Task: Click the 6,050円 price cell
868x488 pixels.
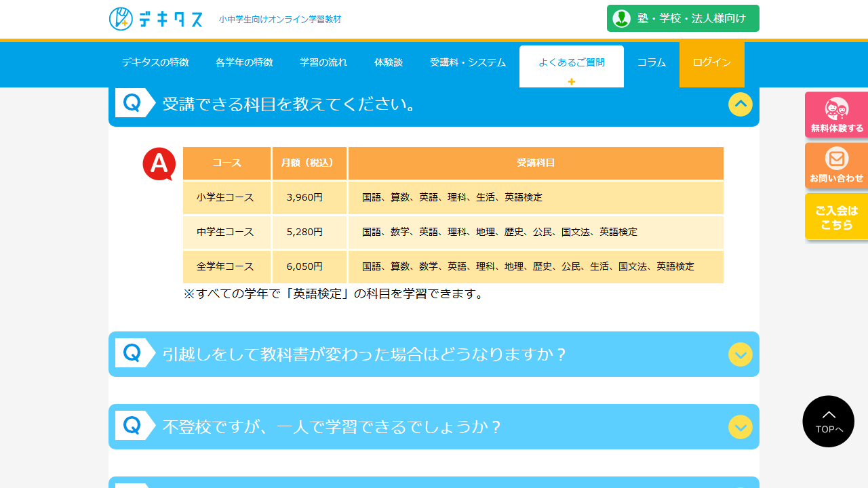Action: 309,267
